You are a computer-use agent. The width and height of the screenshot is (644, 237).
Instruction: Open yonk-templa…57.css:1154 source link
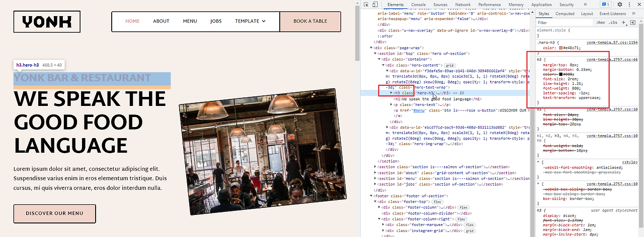(612, 43)
